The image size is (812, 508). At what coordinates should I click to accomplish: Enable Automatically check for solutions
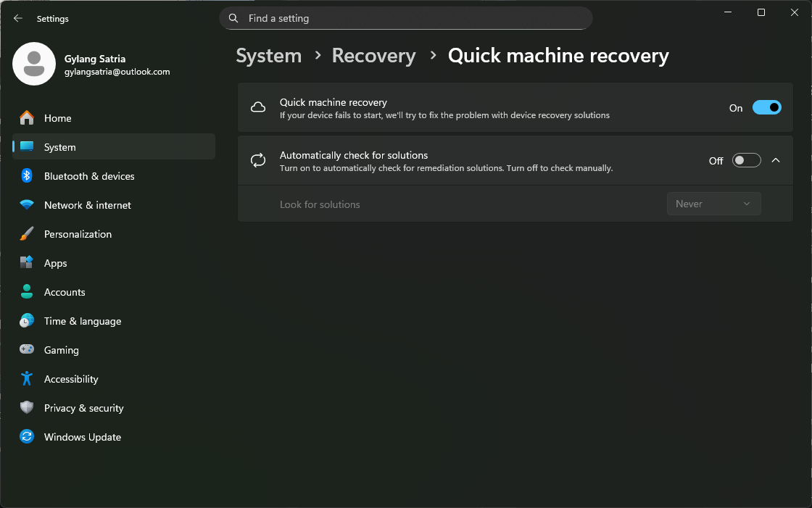point(746,160)
